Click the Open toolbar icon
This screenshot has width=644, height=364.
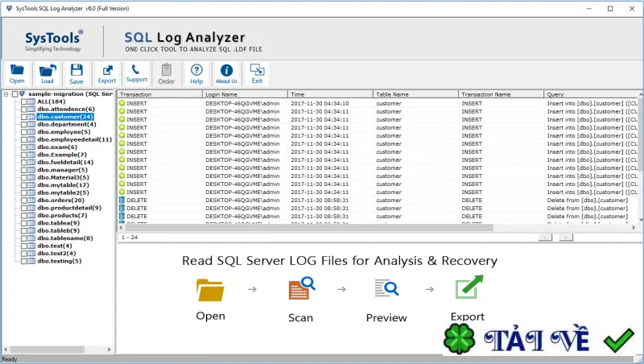pyautogui.click(x=17, y=72)
